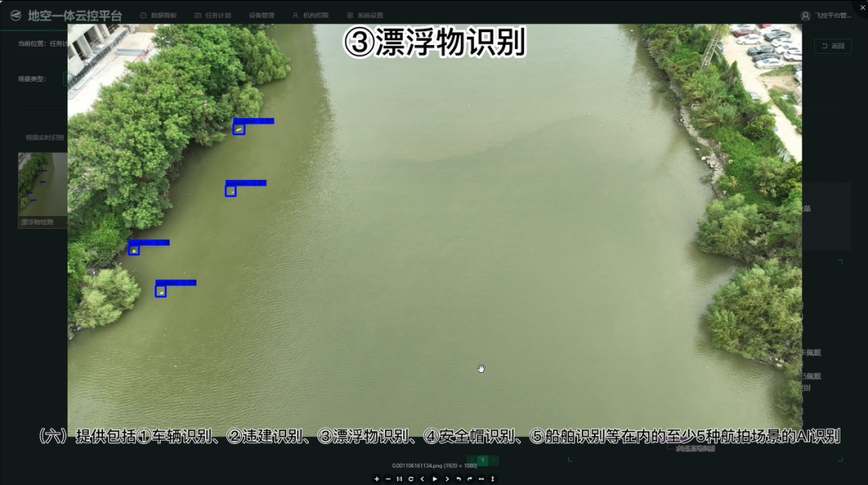
Task: Reset image to 1:1 scale
Action: click(399, 479)
